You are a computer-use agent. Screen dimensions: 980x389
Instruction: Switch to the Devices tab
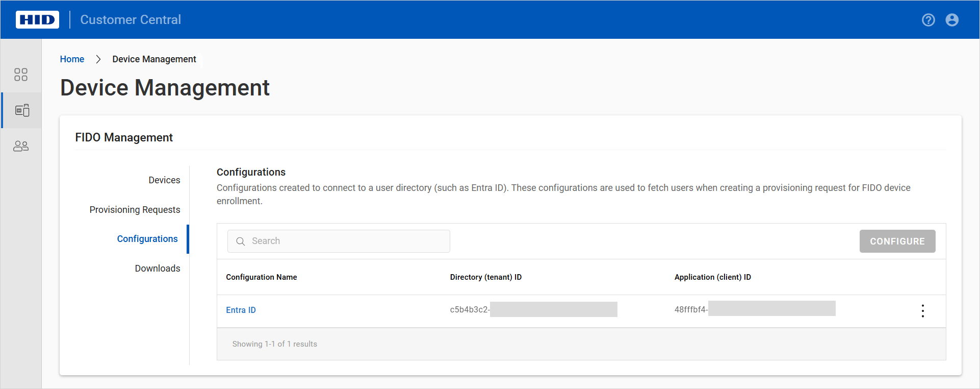point(164,180)
